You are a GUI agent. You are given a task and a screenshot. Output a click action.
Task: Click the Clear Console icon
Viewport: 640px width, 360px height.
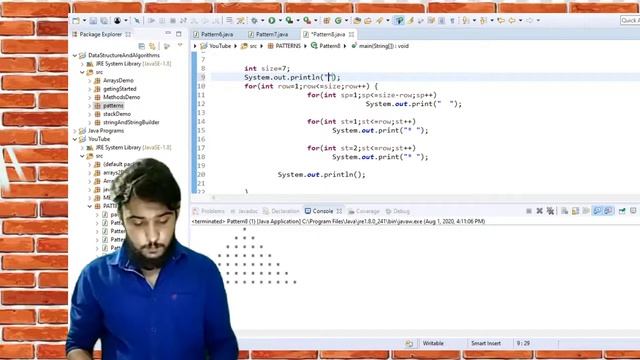(x=564, y=211)
